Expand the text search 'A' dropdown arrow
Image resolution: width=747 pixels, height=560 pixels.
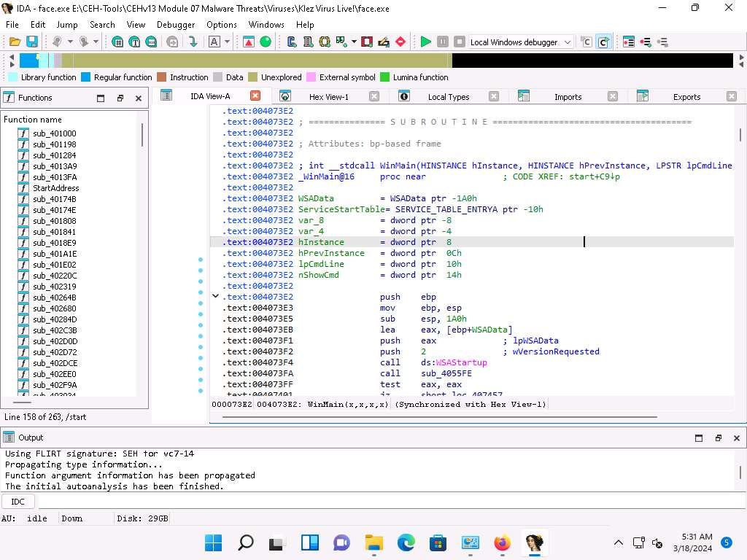227,42
